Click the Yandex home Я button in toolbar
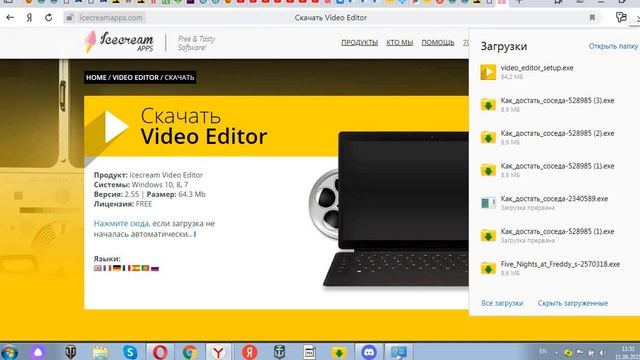The image size is (640, 360). 29,18
